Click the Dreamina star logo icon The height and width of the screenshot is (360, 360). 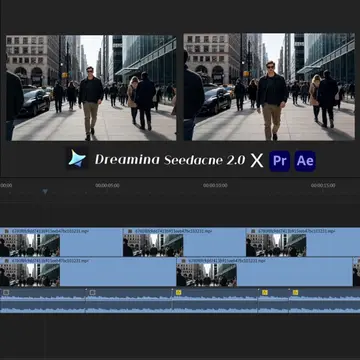tap(77, 159)
